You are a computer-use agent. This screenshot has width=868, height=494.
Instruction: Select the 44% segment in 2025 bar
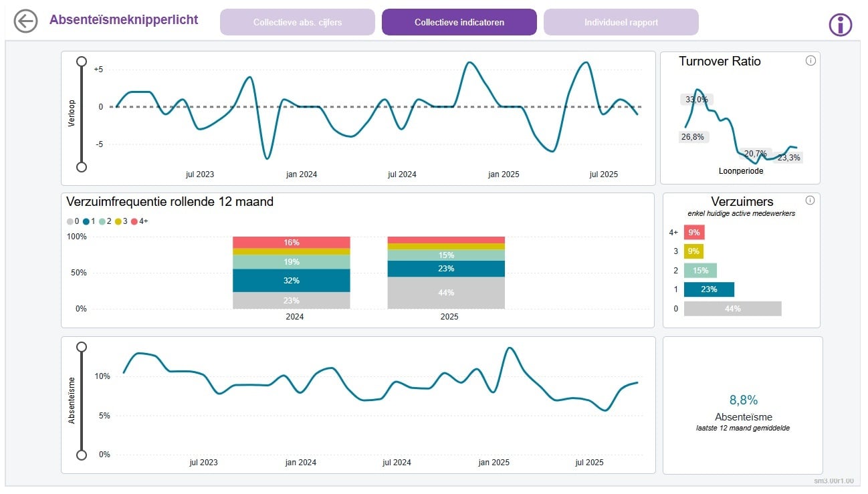[x=446, y=293]
